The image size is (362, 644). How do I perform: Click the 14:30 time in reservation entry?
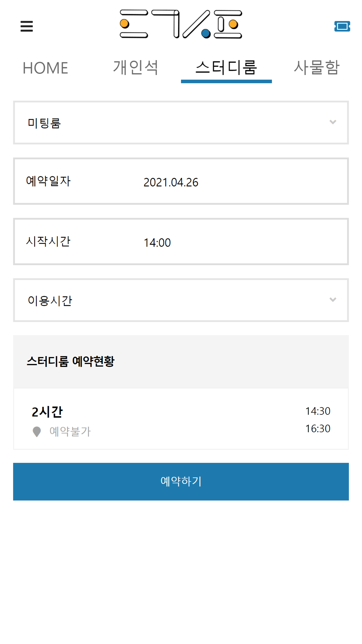[x=318, y=411]
